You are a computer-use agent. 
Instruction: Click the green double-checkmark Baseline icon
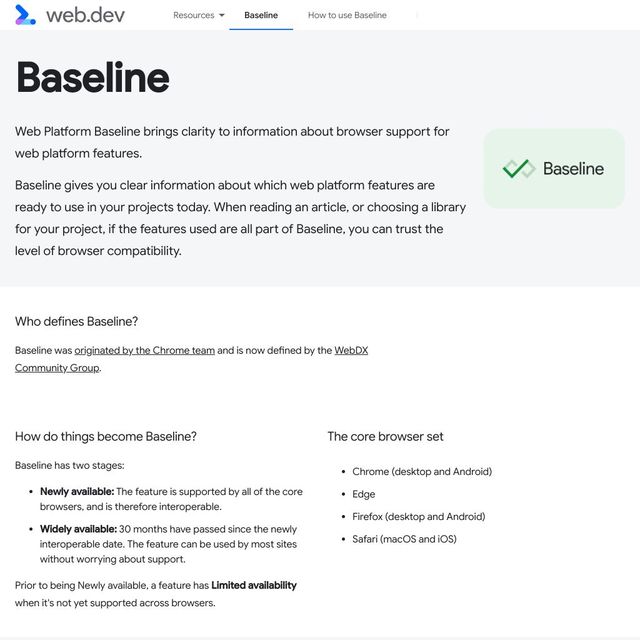[519, 169]
